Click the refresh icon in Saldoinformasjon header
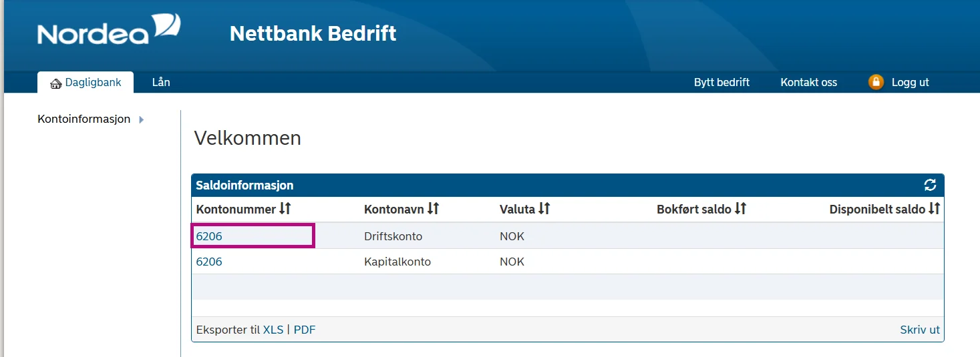The width and height of the screenshot is (980, 357). (x=930, y=185)
